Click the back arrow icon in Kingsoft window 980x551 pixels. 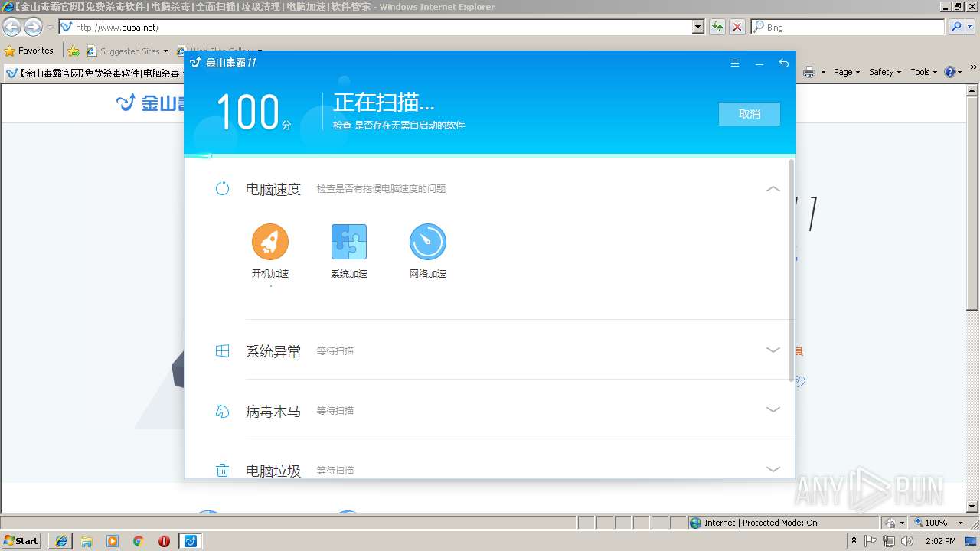pos(783,64)
